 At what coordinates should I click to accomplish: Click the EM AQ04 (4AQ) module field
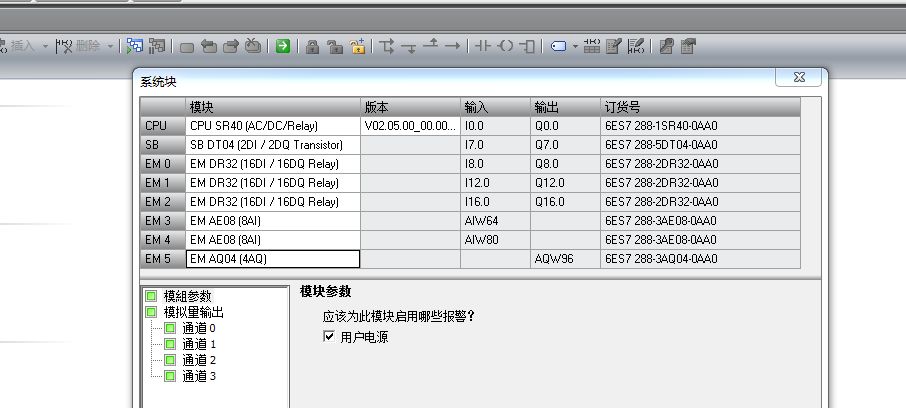pyautogui.click(x=272, y=259)
